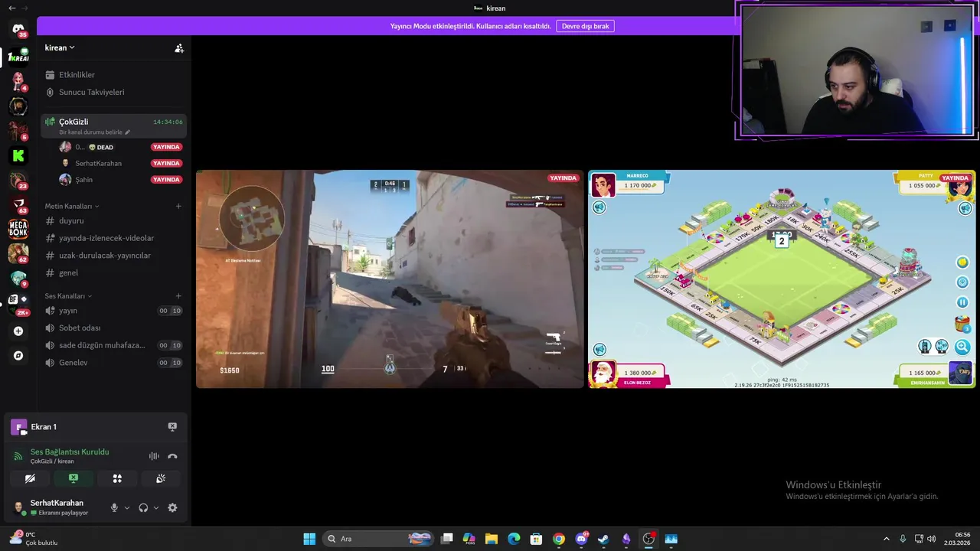Select the Kick green K server icon
Viewport: 980px width, 551px height.
coord(18,155)
